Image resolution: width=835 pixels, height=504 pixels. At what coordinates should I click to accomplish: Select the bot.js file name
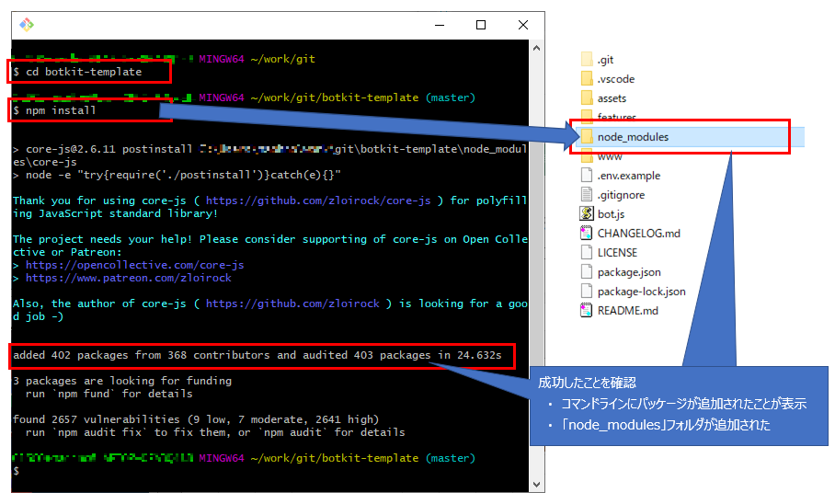611,214
